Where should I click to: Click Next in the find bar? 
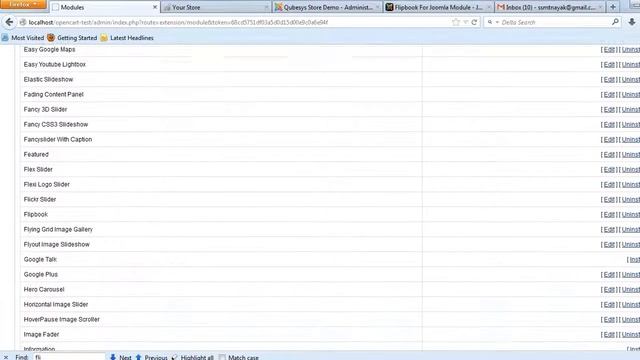coord(121,357)
